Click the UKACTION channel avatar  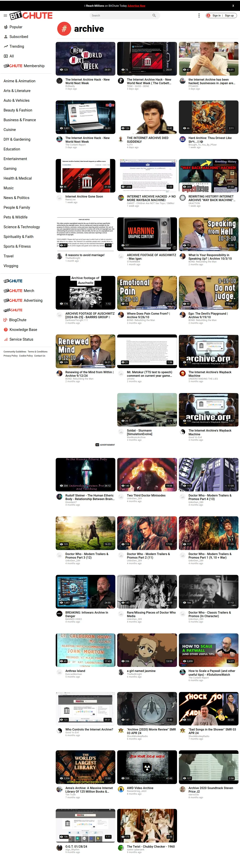pyautogui.click(x=182, y=198)
